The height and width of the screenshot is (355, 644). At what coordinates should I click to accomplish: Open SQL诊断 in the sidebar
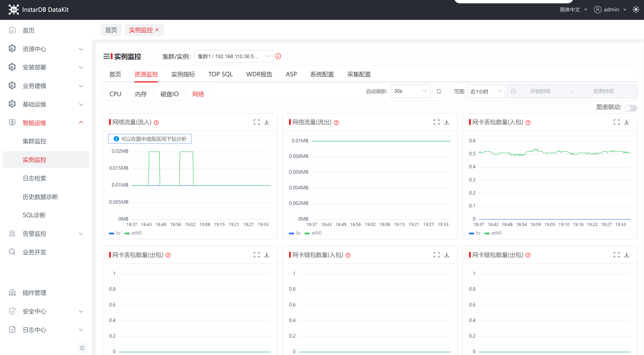[x=46, y=215]
